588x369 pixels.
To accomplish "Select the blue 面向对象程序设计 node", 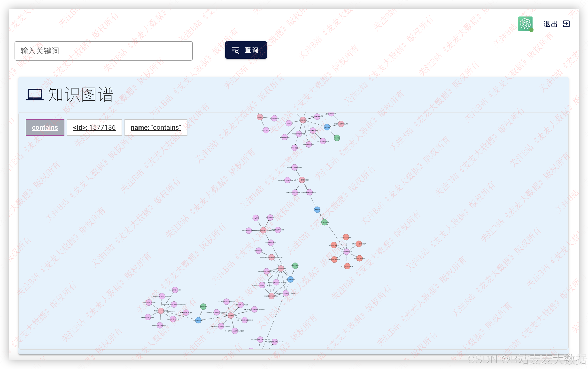I will pos(198,320).
